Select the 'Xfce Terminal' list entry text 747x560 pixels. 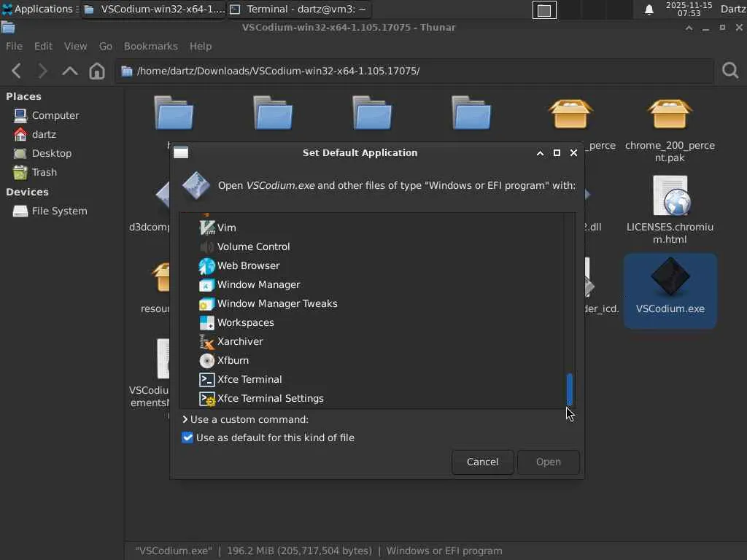click(249, 379)
